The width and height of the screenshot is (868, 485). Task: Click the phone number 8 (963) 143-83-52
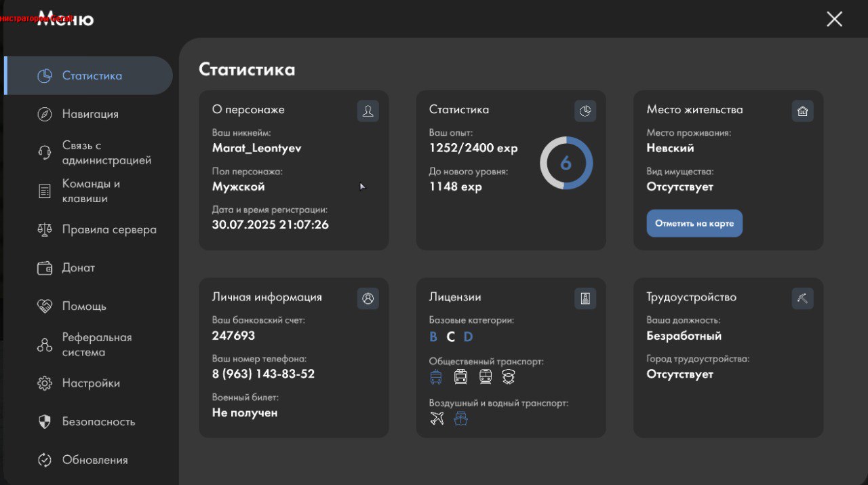[x=263, y=374]
